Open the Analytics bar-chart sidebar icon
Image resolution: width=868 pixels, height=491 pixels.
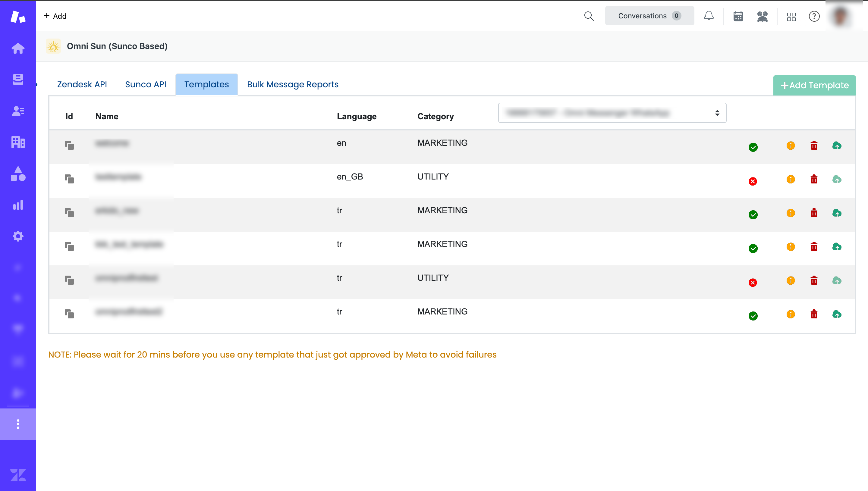pyautogui.click(x=18, y=204)
